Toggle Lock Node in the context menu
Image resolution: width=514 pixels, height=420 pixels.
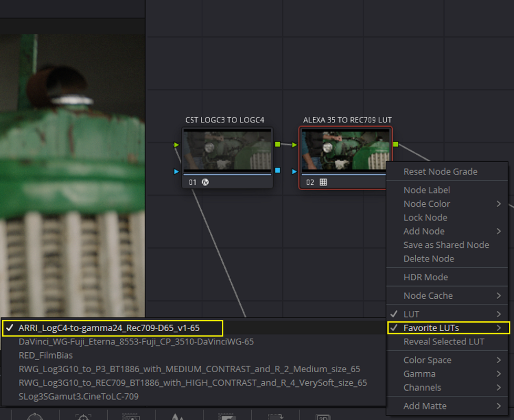[x=447, y=218]
